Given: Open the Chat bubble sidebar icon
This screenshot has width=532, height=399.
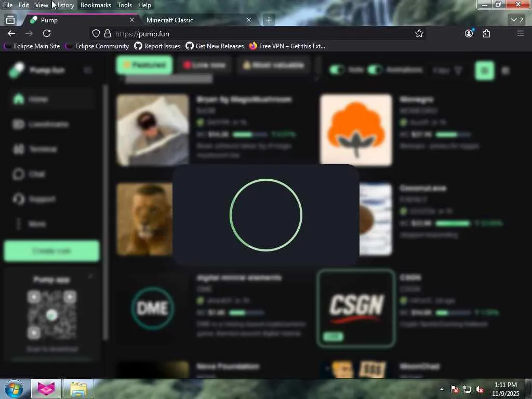Looking at the screenshot, I should coord(18,174).
